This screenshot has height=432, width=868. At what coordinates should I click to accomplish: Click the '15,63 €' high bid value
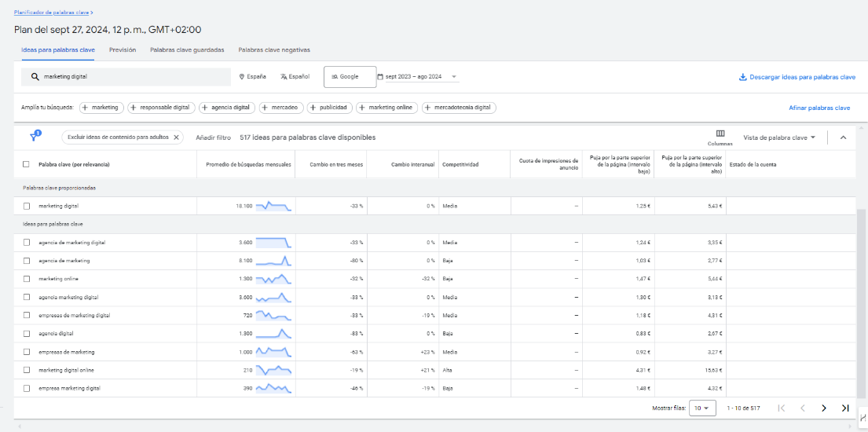pos(713,370)
